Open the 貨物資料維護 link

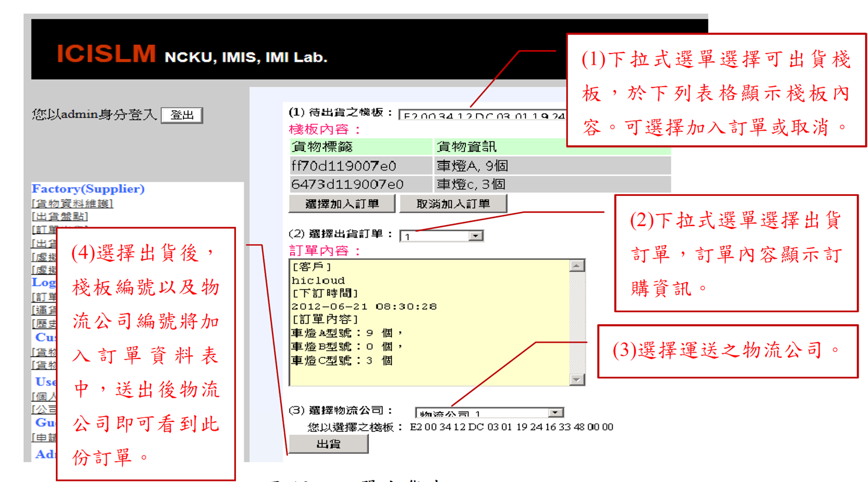(x=72, y=203)
